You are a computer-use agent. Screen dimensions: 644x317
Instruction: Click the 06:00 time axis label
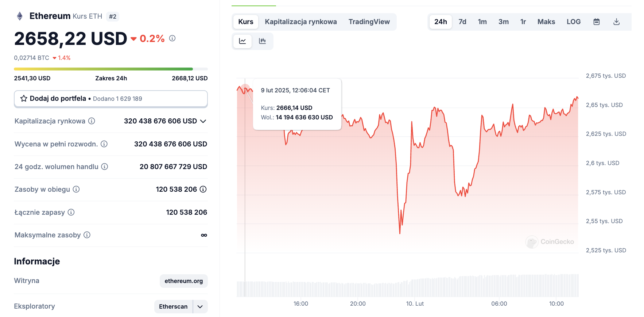(x=499, y=304)
